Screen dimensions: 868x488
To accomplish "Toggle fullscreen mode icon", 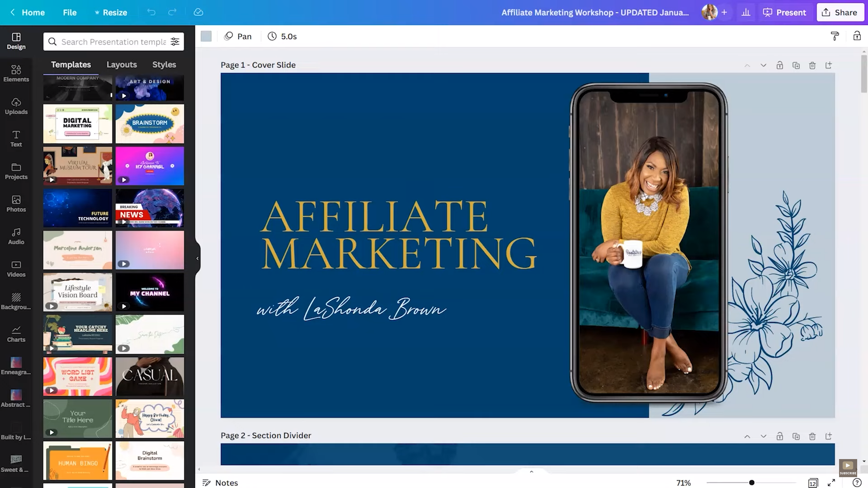I will [x=831, y=483].
